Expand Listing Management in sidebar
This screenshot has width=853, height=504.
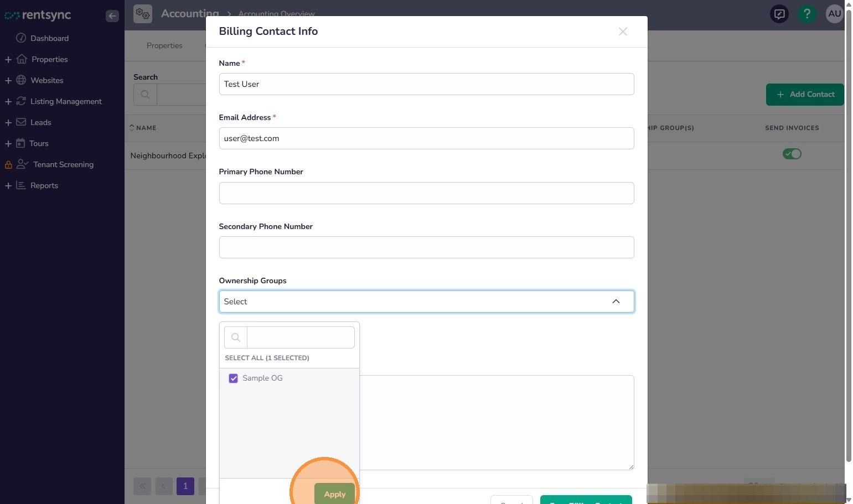point(8,101)
